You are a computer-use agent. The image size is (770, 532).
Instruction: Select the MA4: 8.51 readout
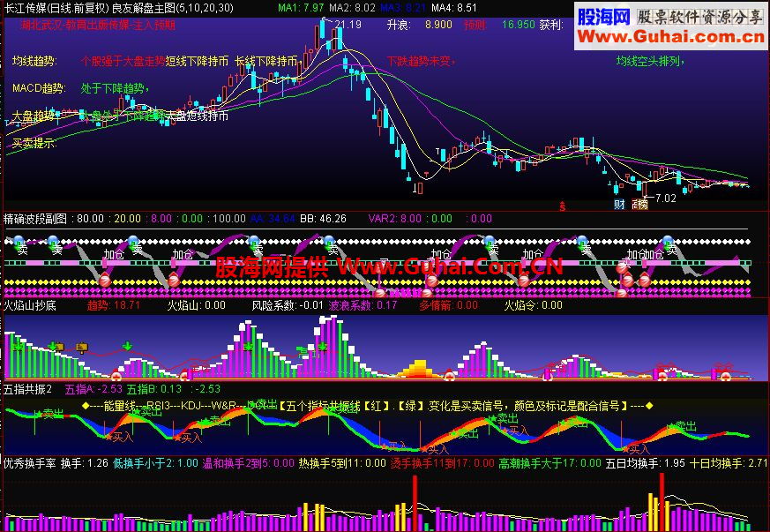tap(454, 7)
